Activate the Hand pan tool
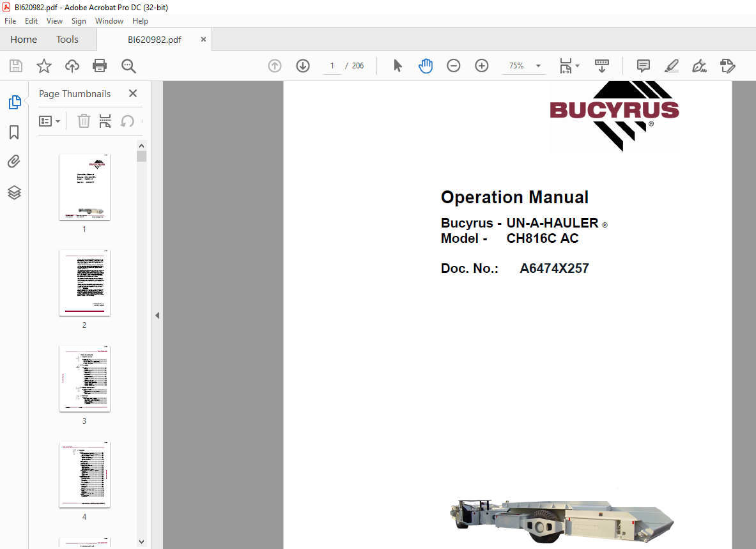 point(426,66)
